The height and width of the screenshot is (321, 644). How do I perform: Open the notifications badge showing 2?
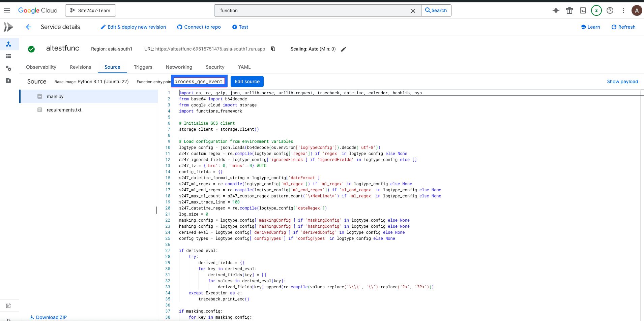tap(596, 10)
